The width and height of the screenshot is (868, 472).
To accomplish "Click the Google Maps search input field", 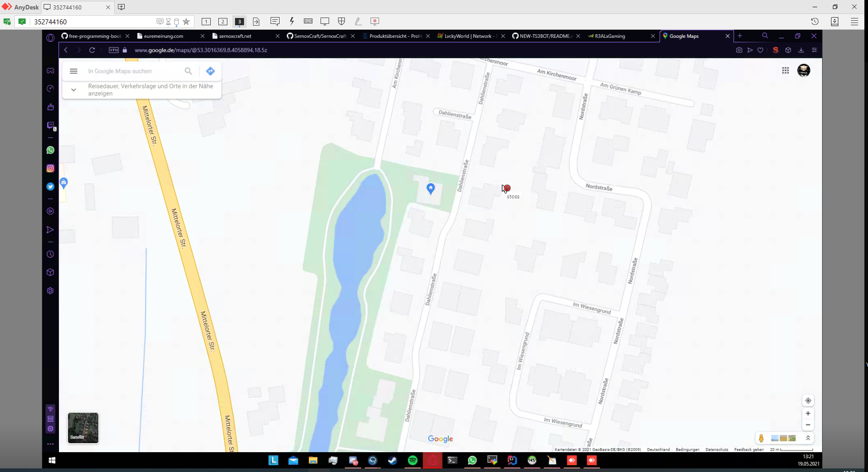I will pyautogui.click(x=133, y=71).
